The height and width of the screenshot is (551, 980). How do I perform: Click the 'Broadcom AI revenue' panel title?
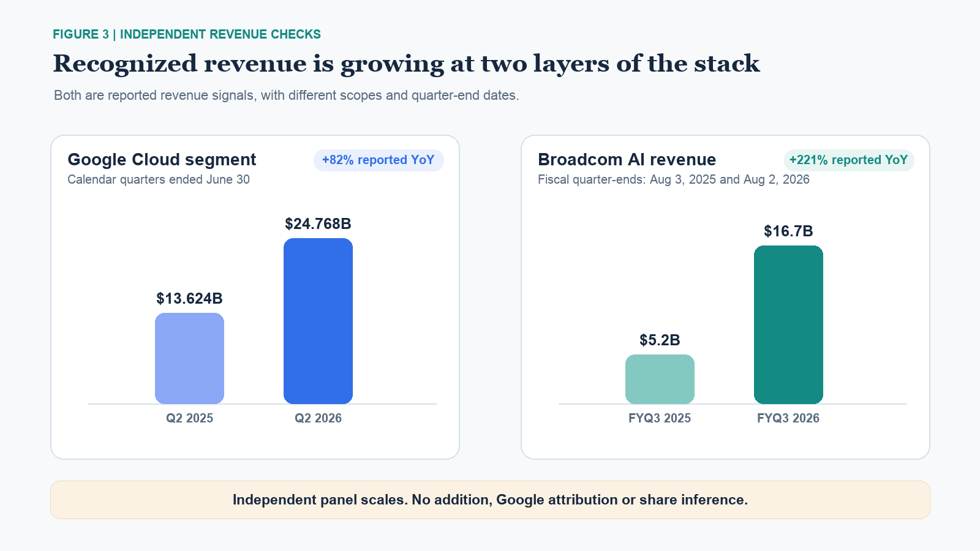[627, 160]
